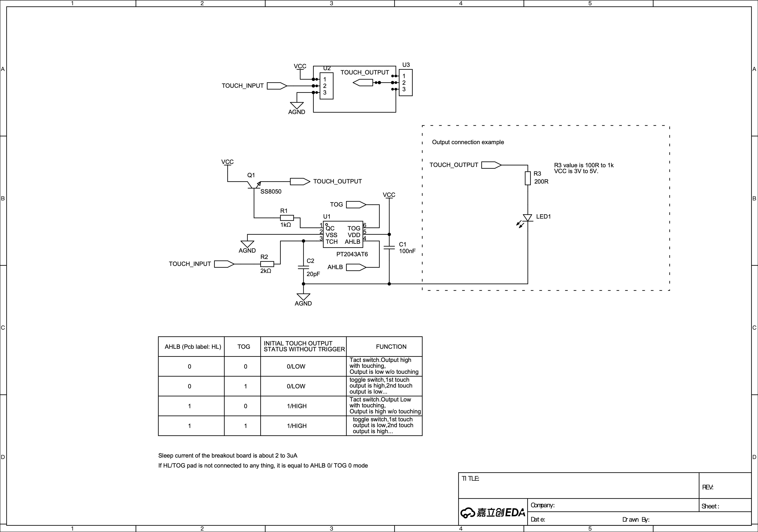Click the 'U1' reference designator label
This screenshot has height=532, width=758.
[x=327, y=217]
